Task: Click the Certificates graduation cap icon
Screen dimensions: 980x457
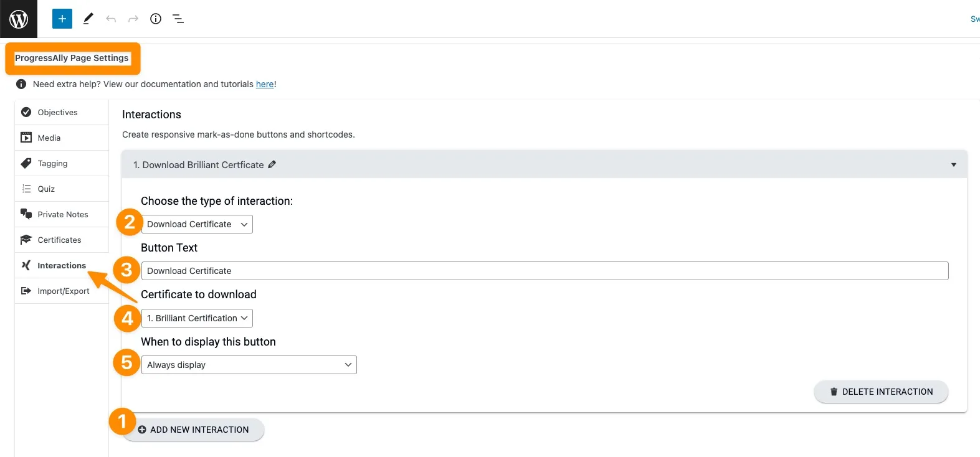Action: pyautogui.click(x=26, y=240)
